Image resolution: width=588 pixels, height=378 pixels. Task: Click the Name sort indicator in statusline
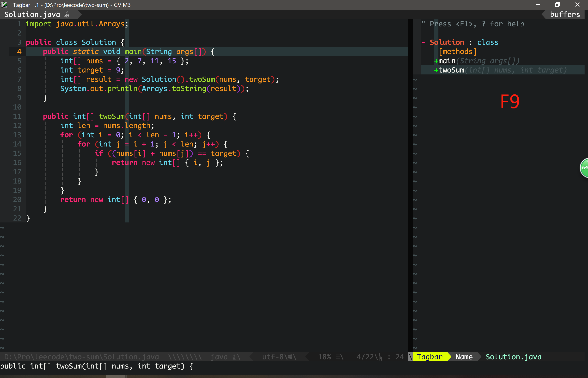pos(464,357)
